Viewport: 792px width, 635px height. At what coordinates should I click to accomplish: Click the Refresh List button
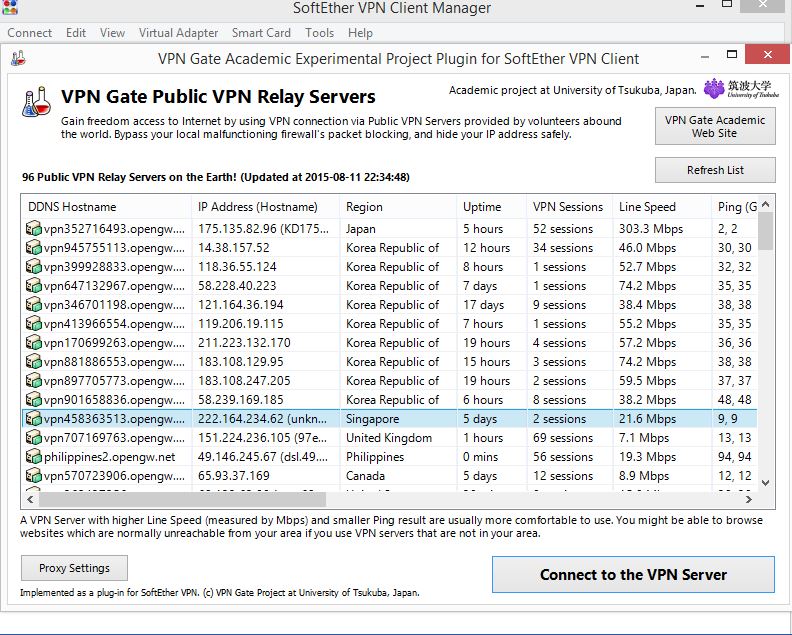715,170
